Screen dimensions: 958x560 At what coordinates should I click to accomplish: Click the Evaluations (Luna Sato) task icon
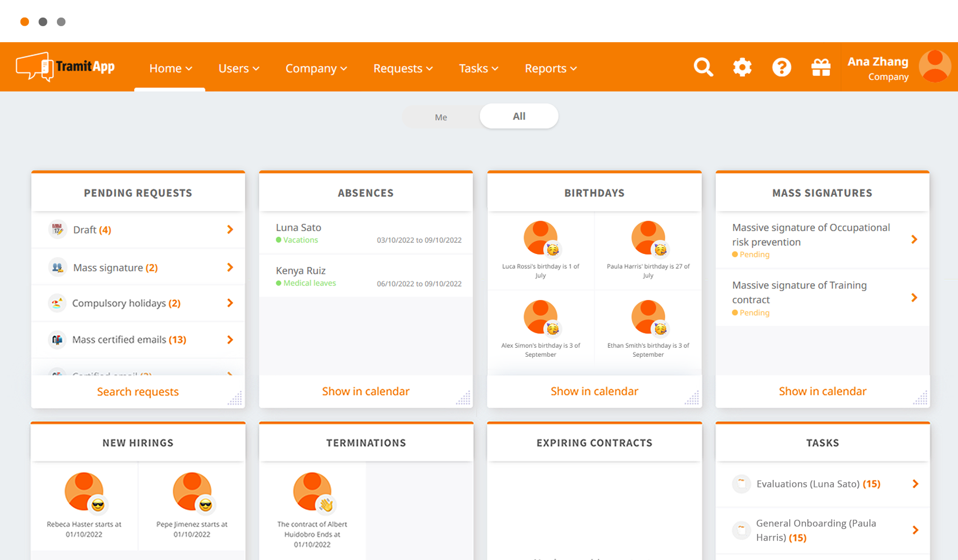741,484
